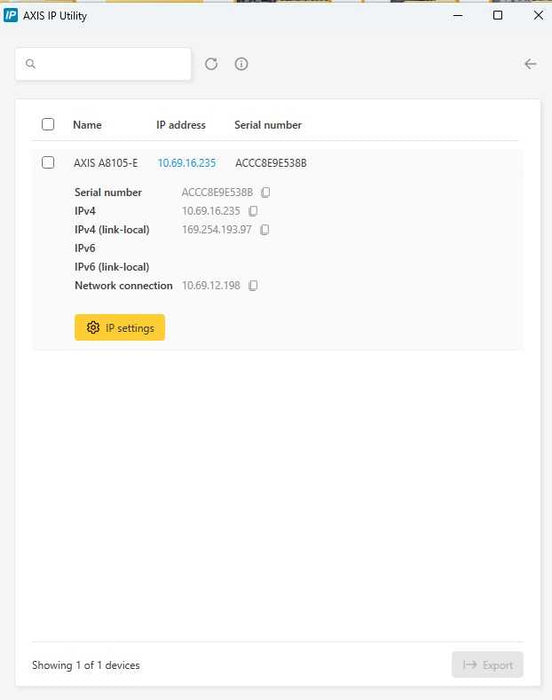The height and width of the screenshot is (700, 552).
Task: Open the information icon in toolbar
Action: tap(241, 64)
